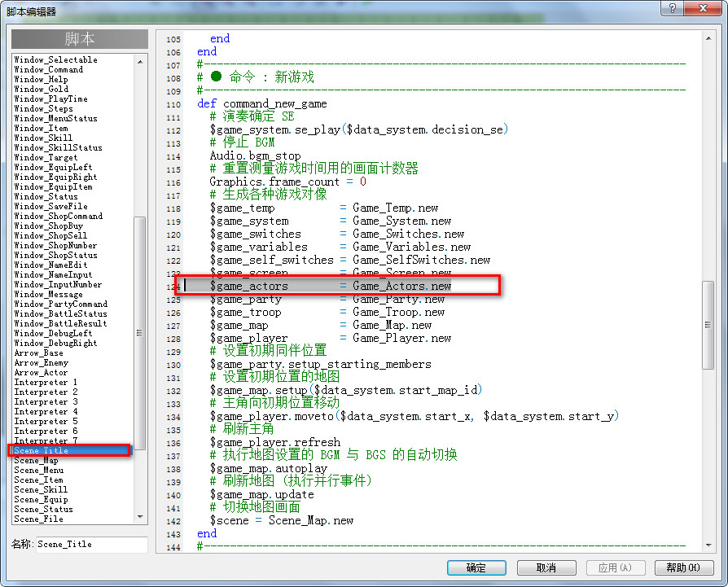This screenshot has height=587, width=728.
Task: Click the 确定 confirm button
Action: tap(476, 567)
